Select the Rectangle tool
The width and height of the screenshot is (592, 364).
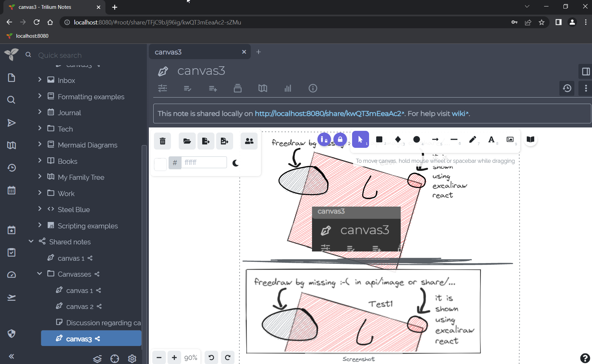coord(379,139)
